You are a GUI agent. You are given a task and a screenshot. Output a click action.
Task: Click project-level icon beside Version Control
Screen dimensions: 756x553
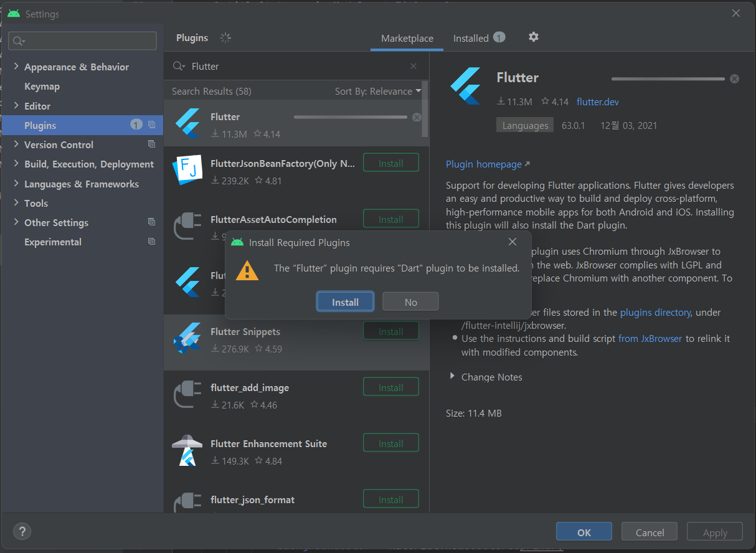click(151, 144)
